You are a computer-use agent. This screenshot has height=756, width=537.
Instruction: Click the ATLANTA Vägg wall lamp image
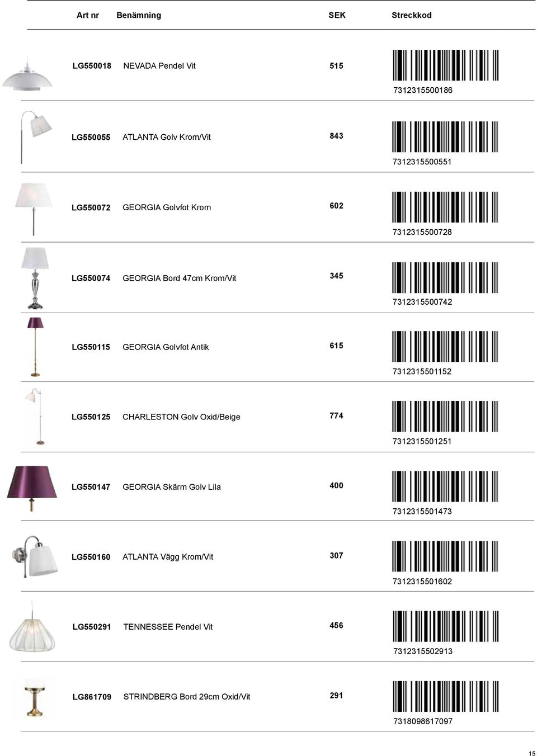tap(35, 556)
